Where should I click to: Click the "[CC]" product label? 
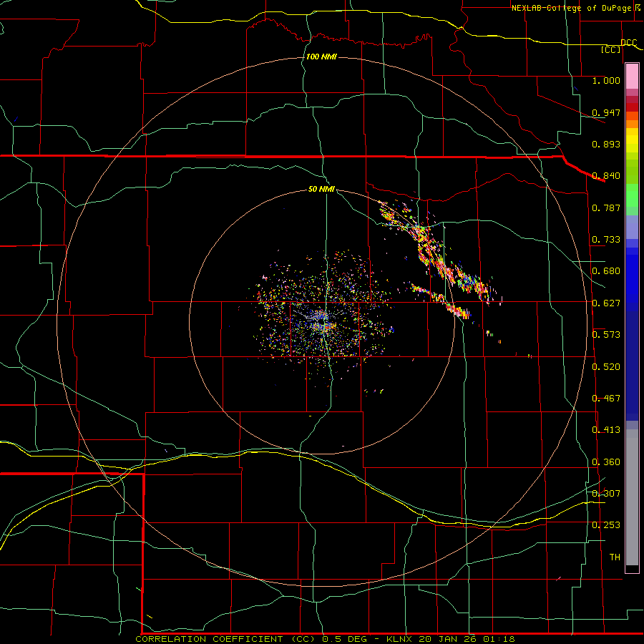click(611, 49)
